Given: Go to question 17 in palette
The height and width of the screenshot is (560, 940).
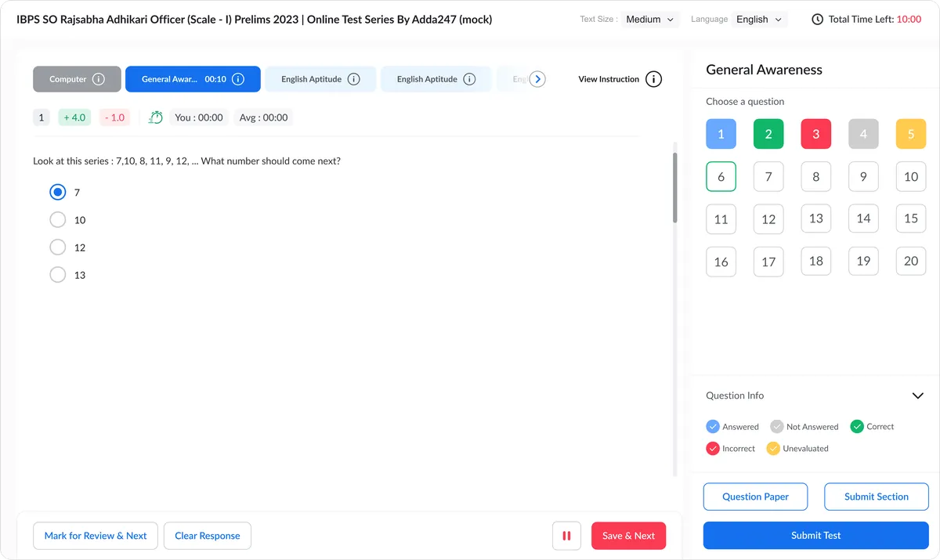Looking at the screenshot, I should point(768,261).
